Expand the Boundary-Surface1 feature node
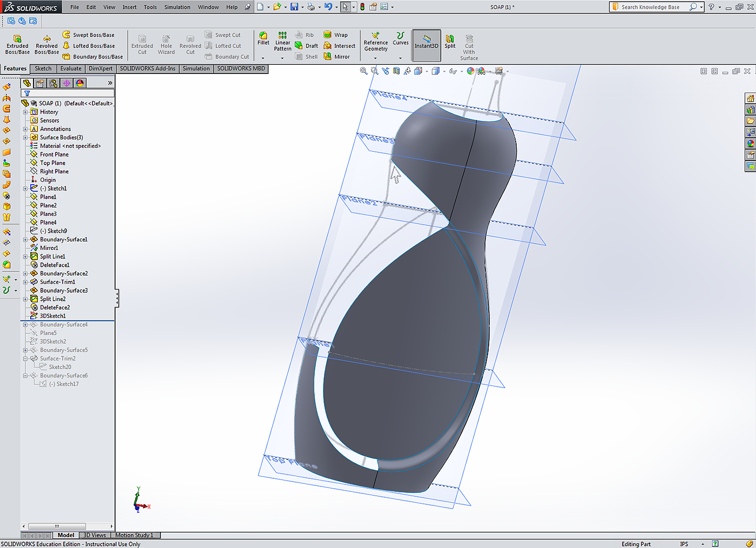Viewport: 756px width, 548px height. [x=25, y=240]
